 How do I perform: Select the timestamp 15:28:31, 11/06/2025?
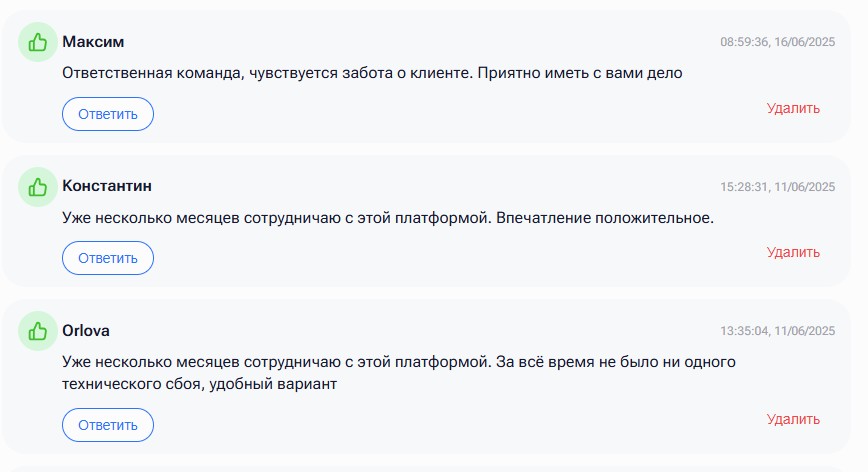pos(777,187)
